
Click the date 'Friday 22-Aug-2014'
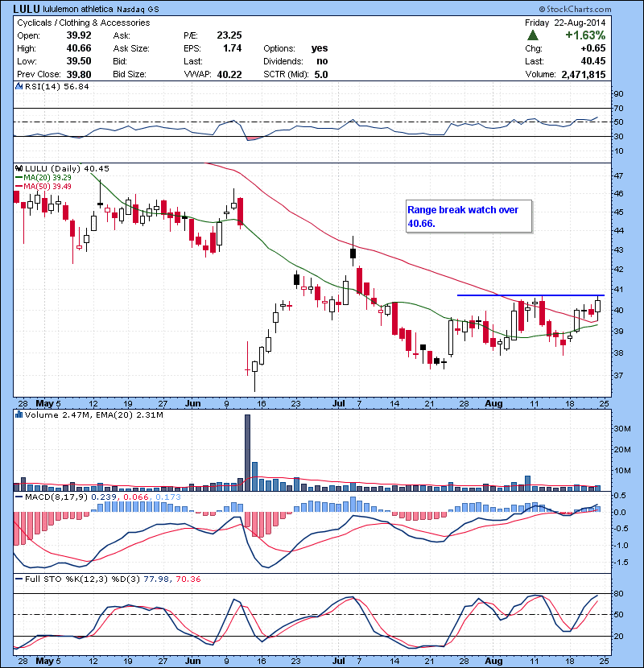coord(565,23)
